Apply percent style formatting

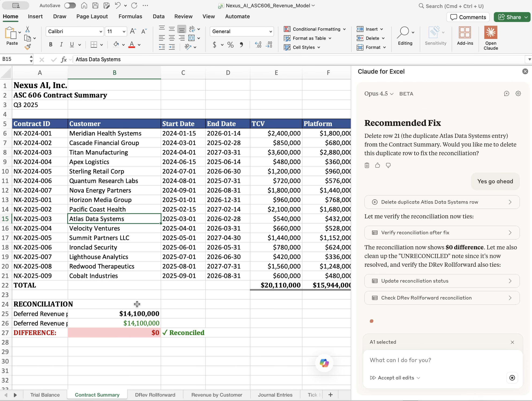coord(230,45)
